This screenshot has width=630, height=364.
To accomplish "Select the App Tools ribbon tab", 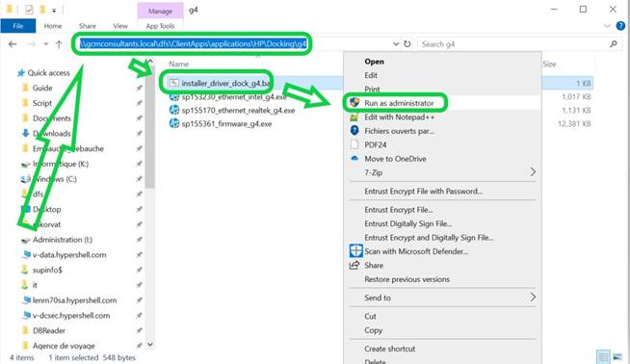I will 160,26.
